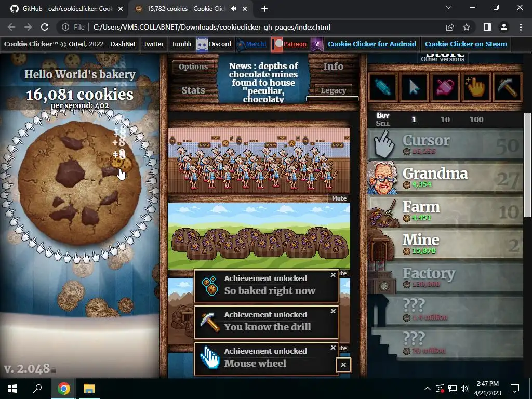
Task: Click the Mouse wheel achievement cursor icon
Action: [210, 358]
